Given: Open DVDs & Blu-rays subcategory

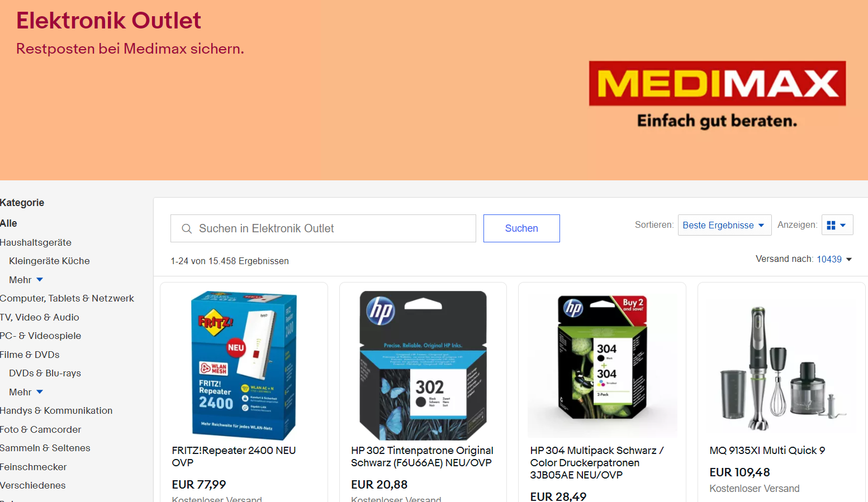Looking at the screenshot, I should (x=45, y=373).
